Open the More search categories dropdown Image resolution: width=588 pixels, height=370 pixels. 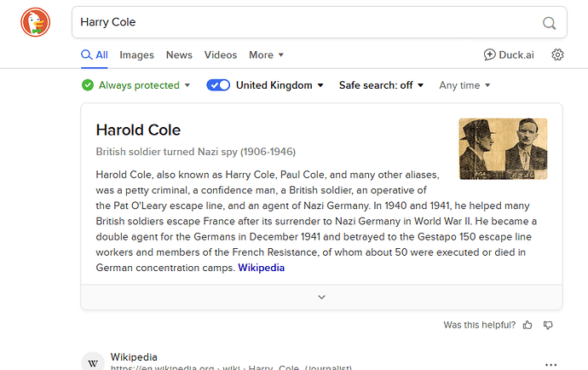pyautogui.click(x=266, y=55)
